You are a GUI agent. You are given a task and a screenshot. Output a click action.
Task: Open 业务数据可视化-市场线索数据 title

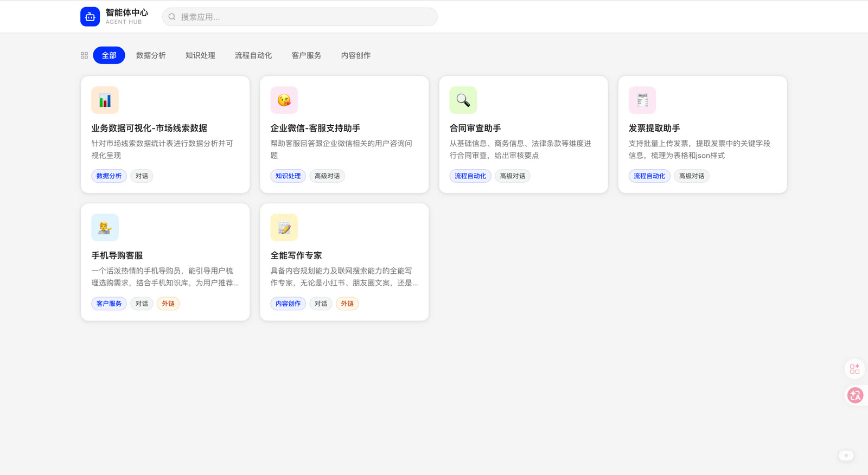(x=149, y=129)
